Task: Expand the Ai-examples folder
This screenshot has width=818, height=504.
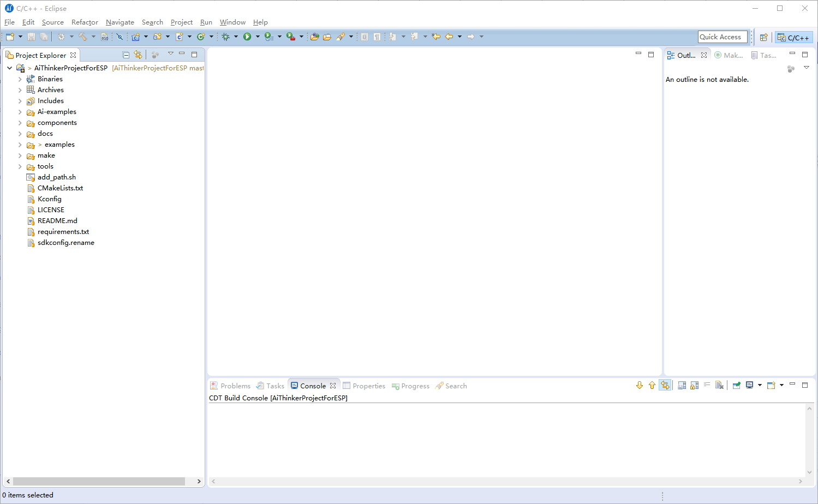Action: [x=20, y=112]
